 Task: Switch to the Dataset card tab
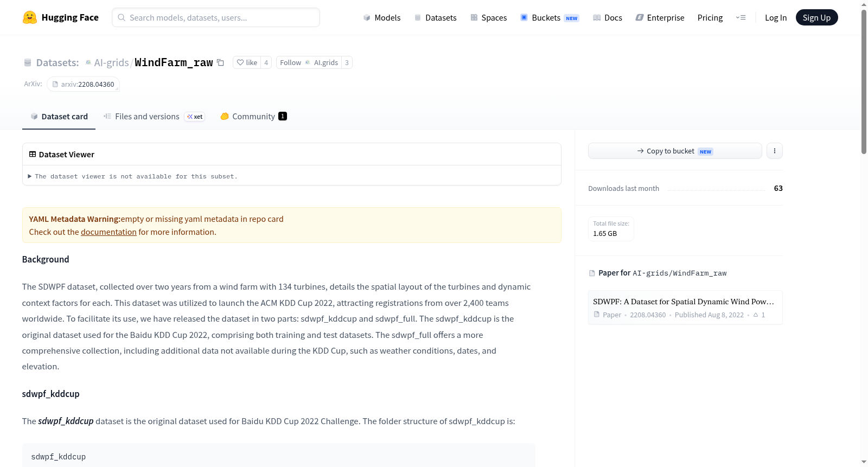pos(59,116)
